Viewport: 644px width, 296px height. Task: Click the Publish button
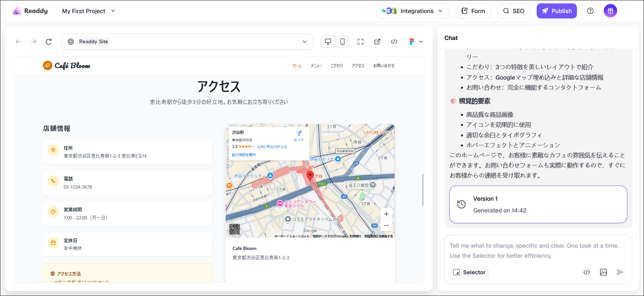click(x=556, y=11)
